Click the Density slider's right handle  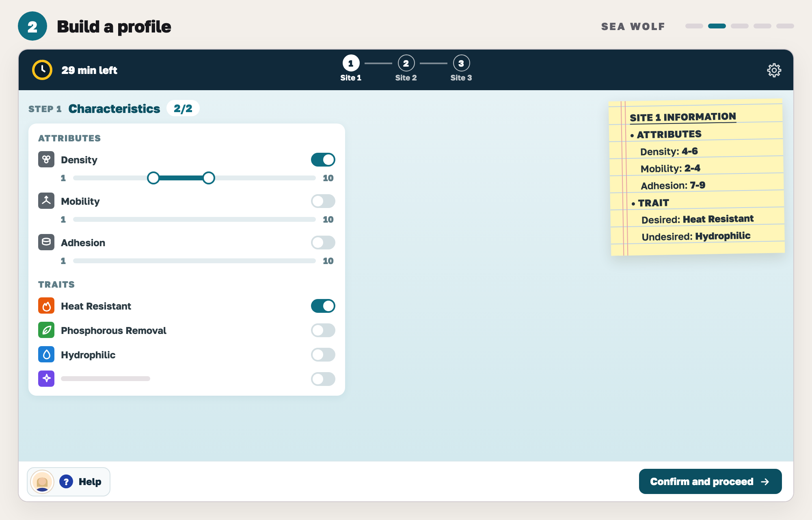[x=209, y=178]
